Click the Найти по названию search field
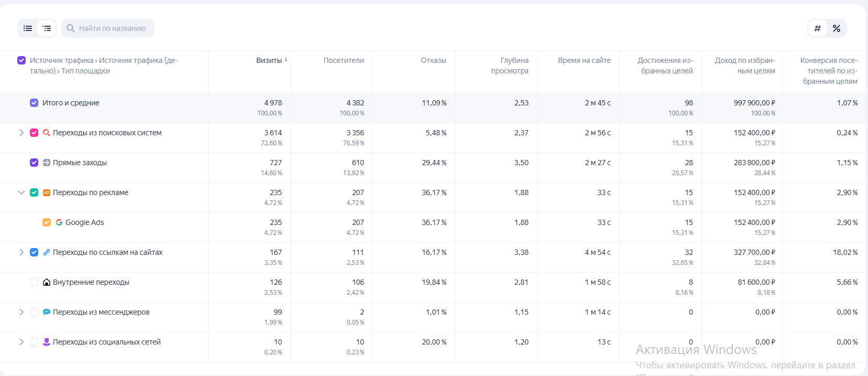 tap(112, 28)
